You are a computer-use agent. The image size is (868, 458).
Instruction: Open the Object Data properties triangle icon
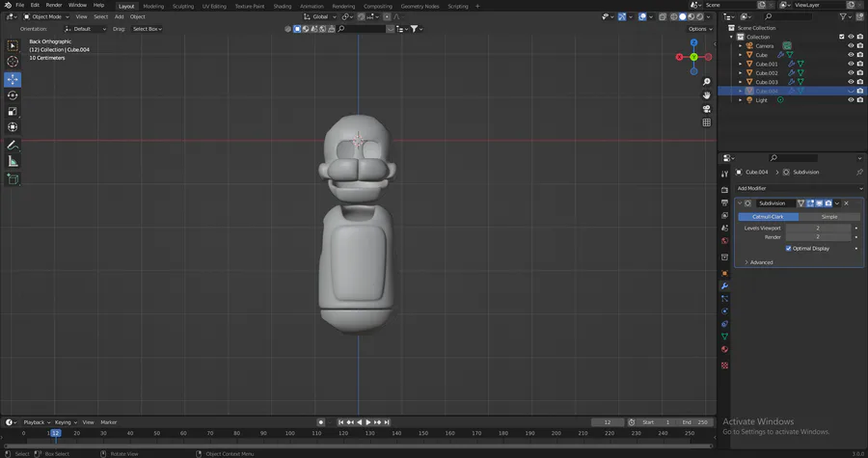coord(724,337)
